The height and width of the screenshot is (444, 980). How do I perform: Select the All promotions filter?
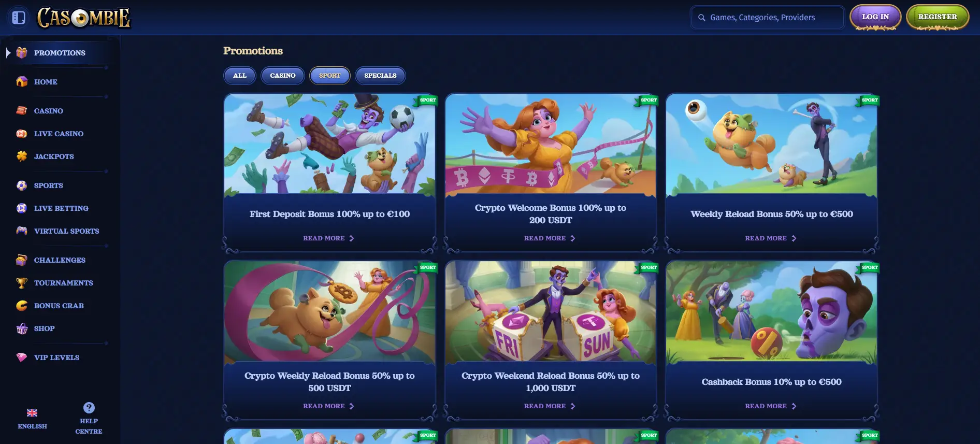pyautogui.click(x=240, y=76)
